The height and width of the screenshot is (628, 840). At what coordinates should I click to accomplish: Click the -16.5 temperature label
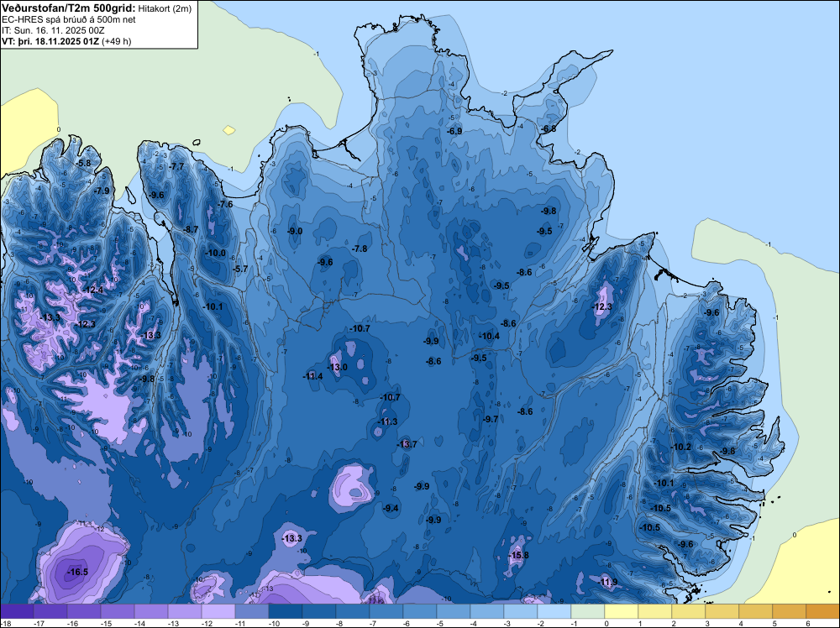pyautogui.click(x=77, y=573)
